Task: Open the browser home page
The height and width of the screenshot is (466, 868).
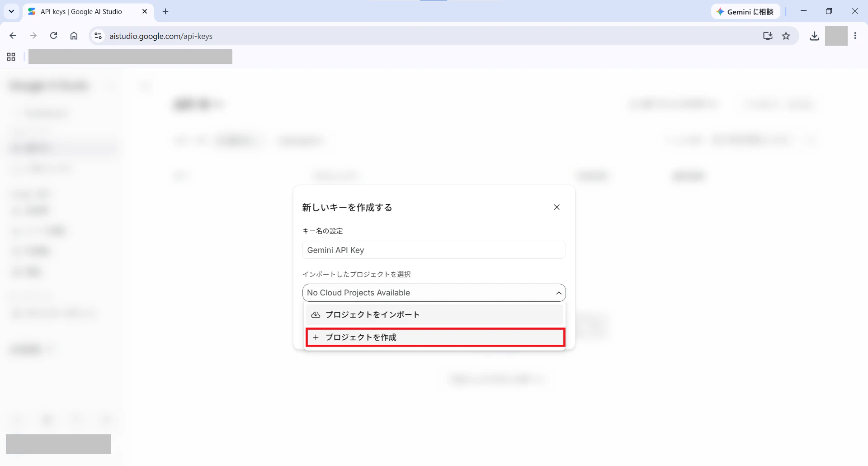Action: point(74,36)
